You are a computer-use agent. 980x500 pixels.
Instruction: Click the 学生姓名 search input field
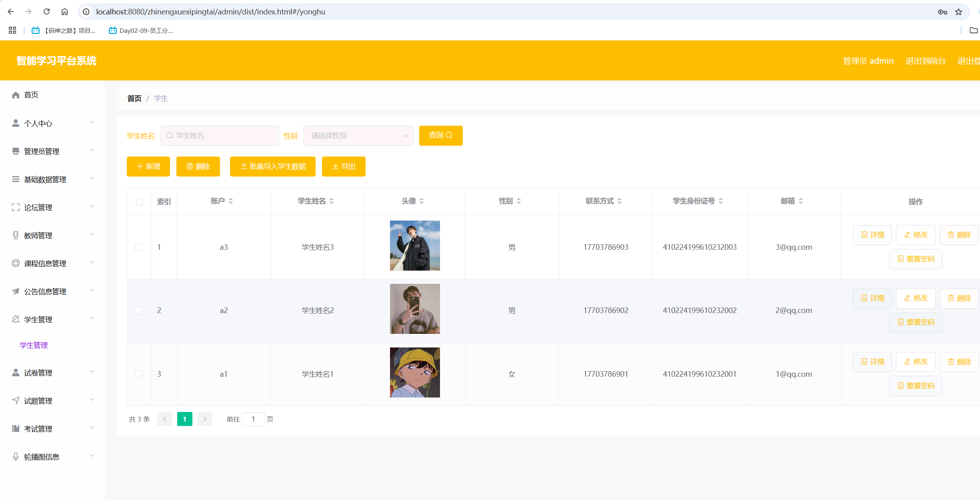coord(220,136)
